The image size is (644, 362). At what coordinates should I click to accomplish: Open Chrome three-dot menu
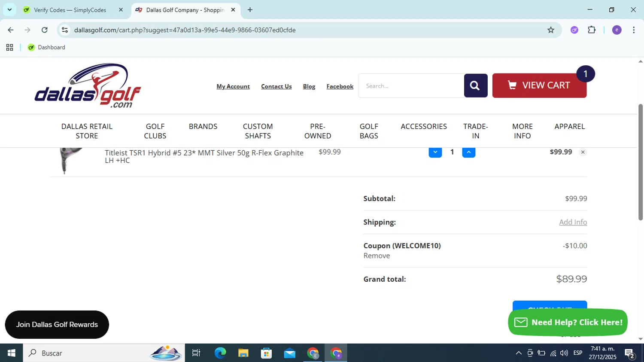pyautogui.click(x=634, y=30)
